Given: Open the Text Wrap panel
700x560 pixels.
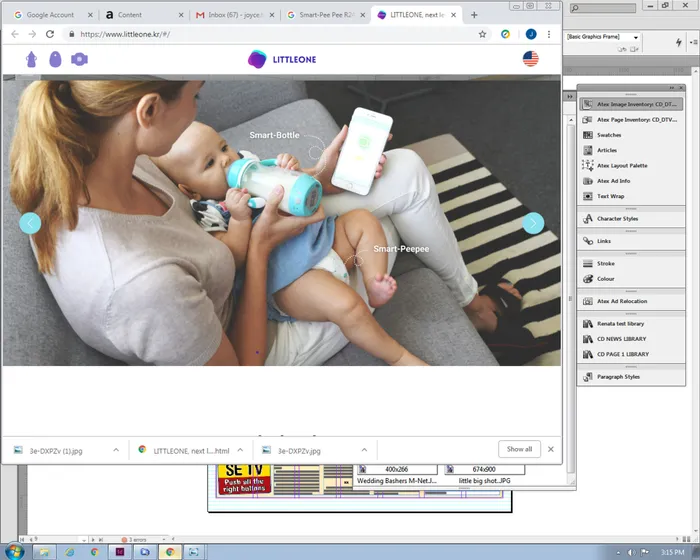Looking at the screenshot, I should 610,196.
